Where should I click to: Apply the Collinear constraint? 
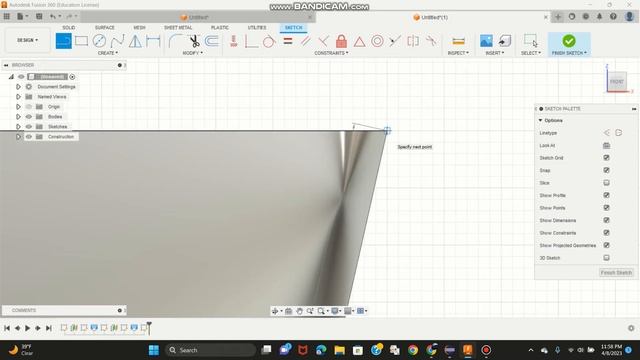click(395, 41)
